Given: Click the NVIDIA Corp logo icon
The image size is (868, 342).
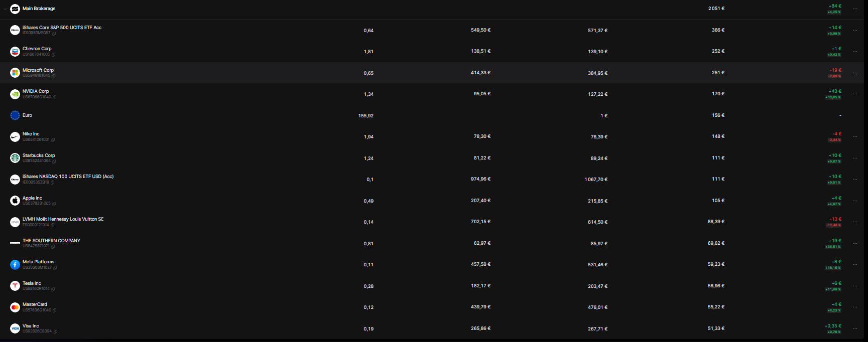Looking at the screenshot, I should pyautogui.click(x=15, y=94).
